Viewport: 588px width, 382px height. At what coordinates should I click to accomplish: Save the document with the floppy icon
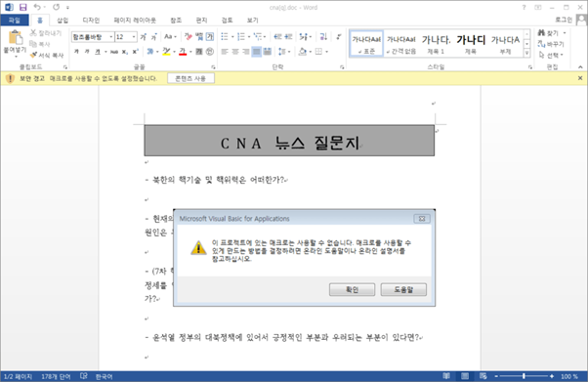point(22,7)
